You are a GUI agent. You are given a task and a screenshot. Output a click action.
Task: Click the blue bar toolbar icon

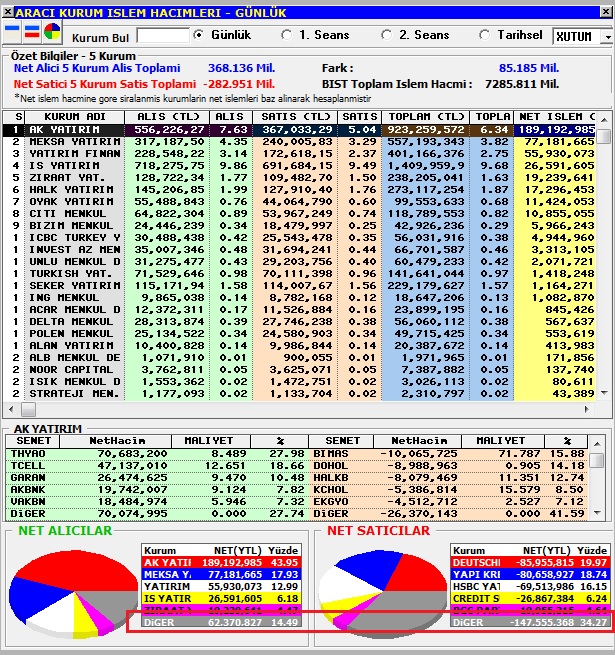(12, 32)
